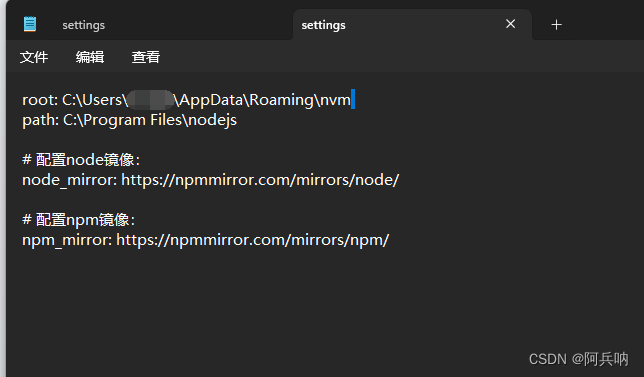Screen dimensions: 644x377
Task: Click in the path: C:\Program Files\nodejs line
Action: [129, 120]
